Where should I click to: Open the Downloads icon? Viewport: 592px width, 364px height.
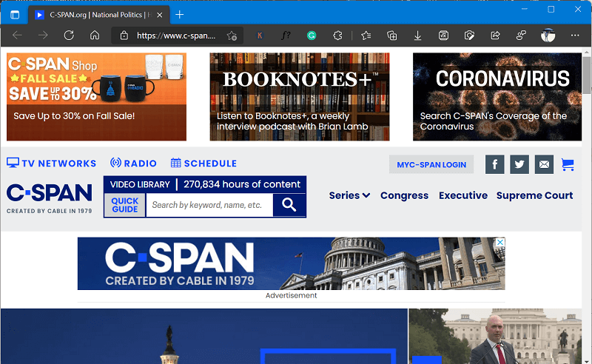click(x=417, y=36)
